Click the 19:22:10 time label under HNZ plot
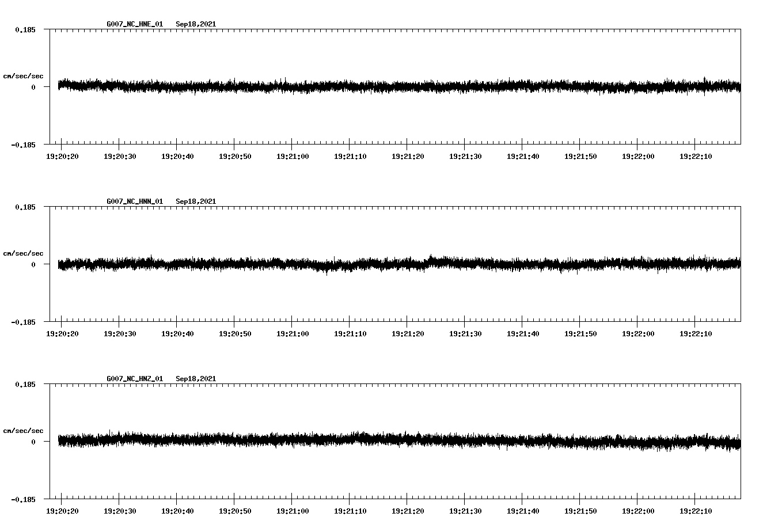782x532 pixels. click(696, 511)
